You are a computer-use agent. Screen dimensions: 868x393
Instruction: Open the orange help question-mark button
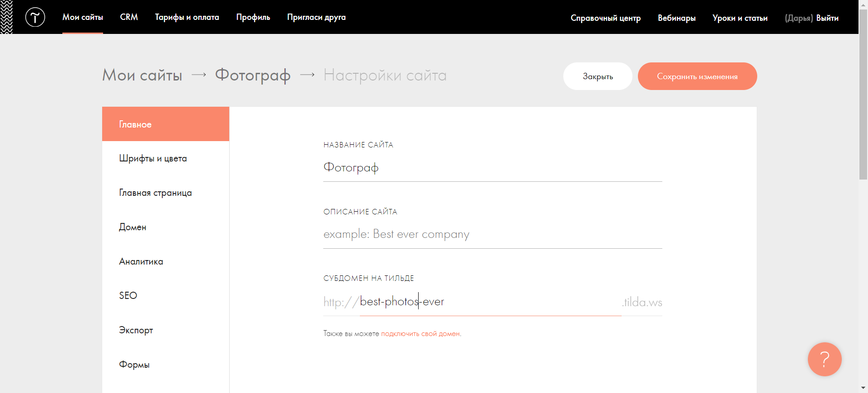[824, 359]
